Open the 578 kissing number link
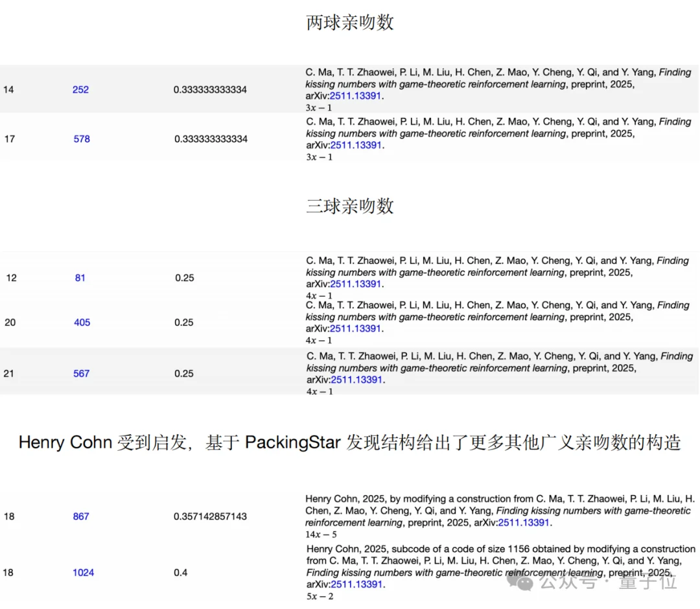The width and height of the screenshot is (700, 609). click(x=82, y=139)
